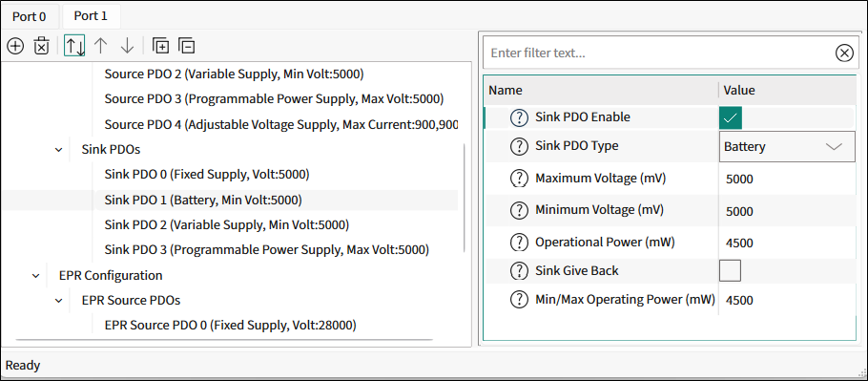This screenshot has height=381, width=868.
Task: Select Sink PDO 0 Fixed Supply
Action: pyautogui.click(x=206, y=175)
